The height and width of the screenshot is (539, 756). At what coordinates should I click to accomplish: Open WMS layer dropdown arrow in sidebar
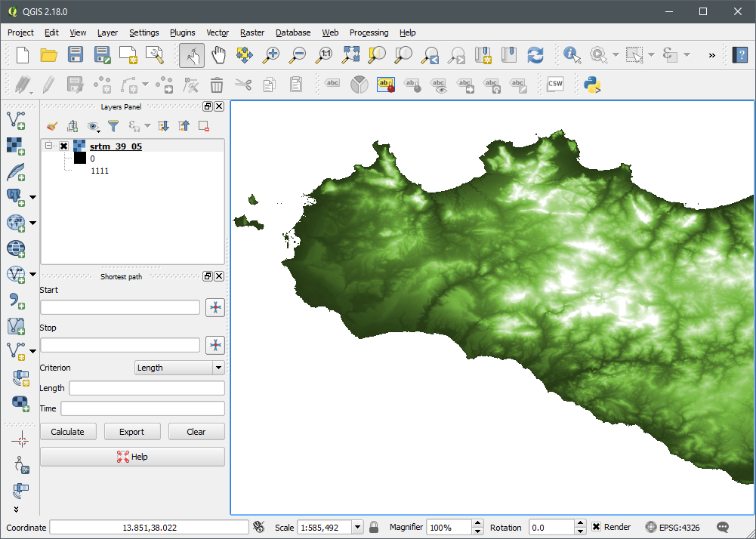pyautogui.click(x=32, y=223)
